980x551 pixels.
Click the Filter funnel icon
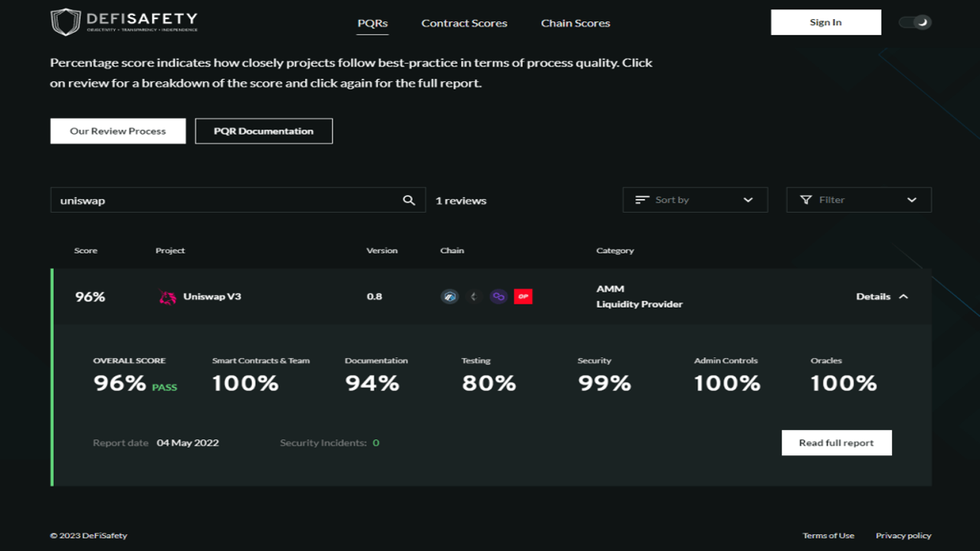pos(805,200)
